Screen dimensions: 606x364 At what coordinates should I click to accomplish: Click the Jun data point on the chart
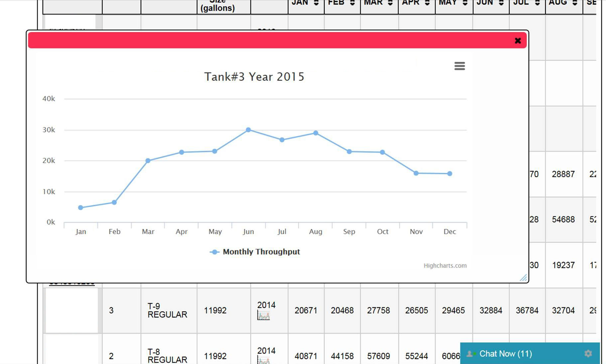click(x=248, y=130)
